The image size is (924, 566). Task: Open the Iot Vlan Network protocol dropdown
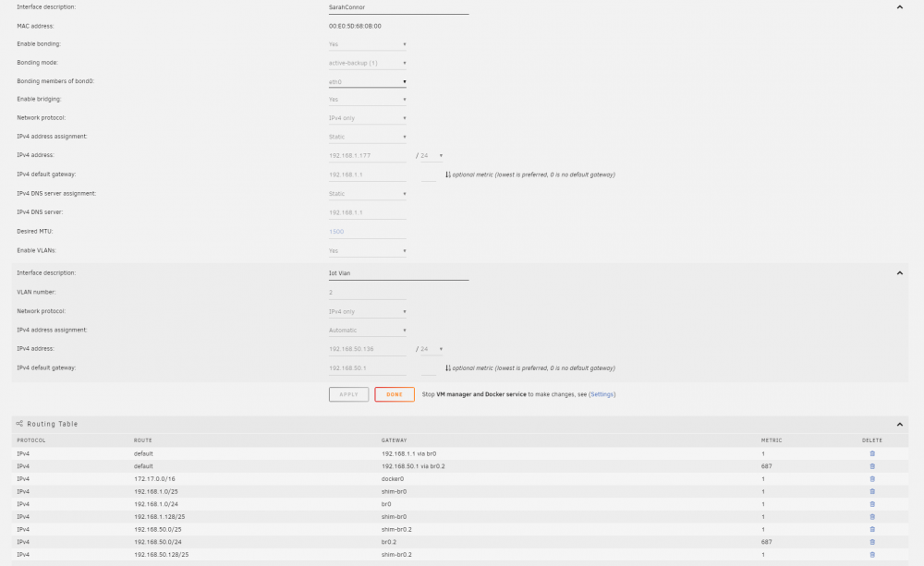click(367, 311)
